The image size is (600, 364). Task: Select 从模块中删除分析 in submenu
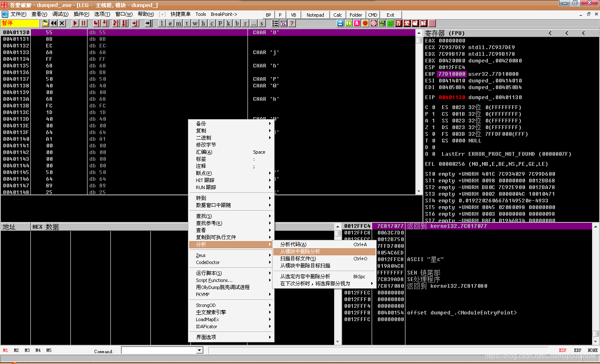325,252
